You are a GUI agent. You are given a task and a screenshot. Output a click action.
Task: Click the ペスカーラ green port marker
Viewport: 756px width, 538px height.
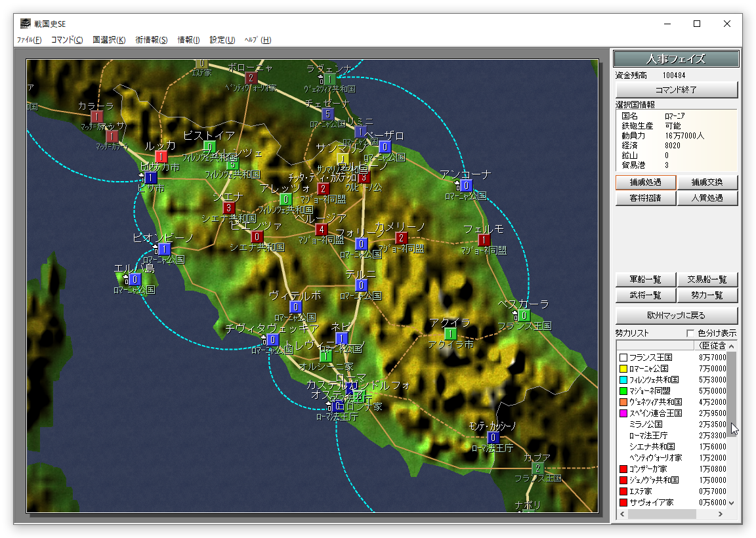pos(524,316)
